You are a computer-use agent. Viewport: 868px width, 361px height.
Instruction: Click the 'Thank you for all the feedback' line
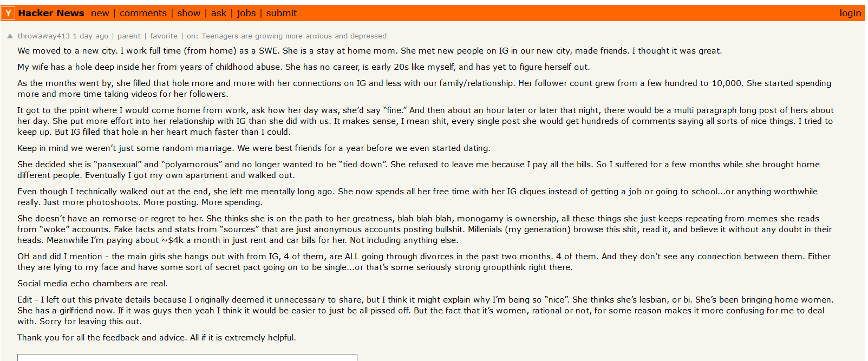[x=156, y=338]
